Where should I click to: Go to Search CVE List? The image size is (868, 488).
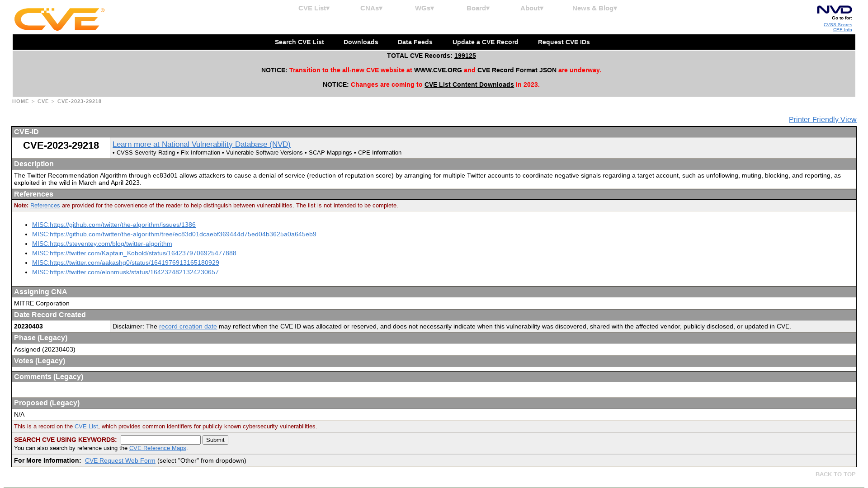(x=299, y=42)
